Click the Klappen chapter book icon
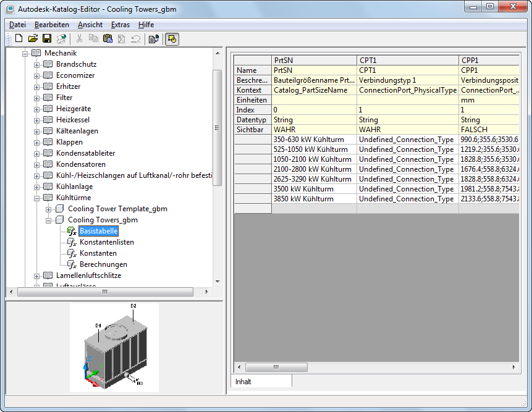Image resolution: width=532 pixels, height=412 pixels. point(48,142)
